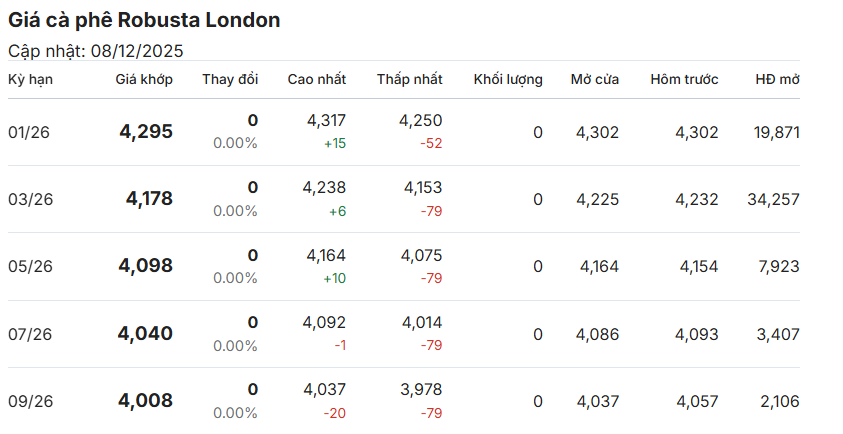Select the "Mở cửa" column header

click(595, 79)
